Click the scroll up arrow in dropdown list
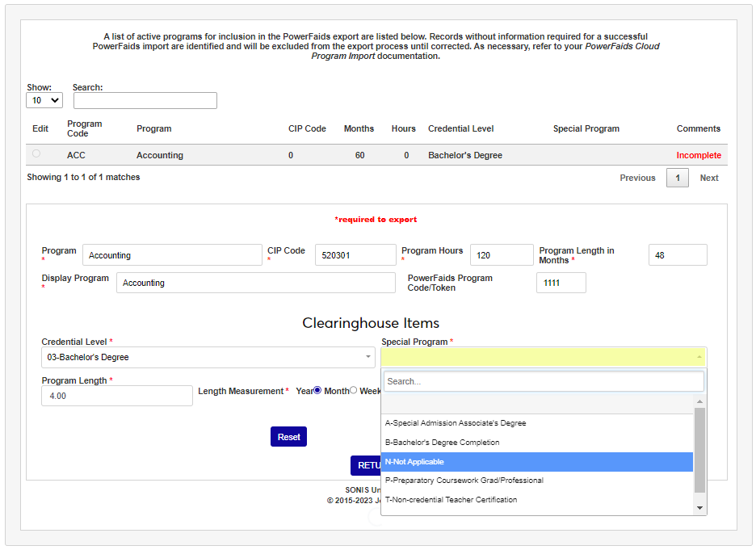The height and width of the screenshot is (550, 756). 699,401
